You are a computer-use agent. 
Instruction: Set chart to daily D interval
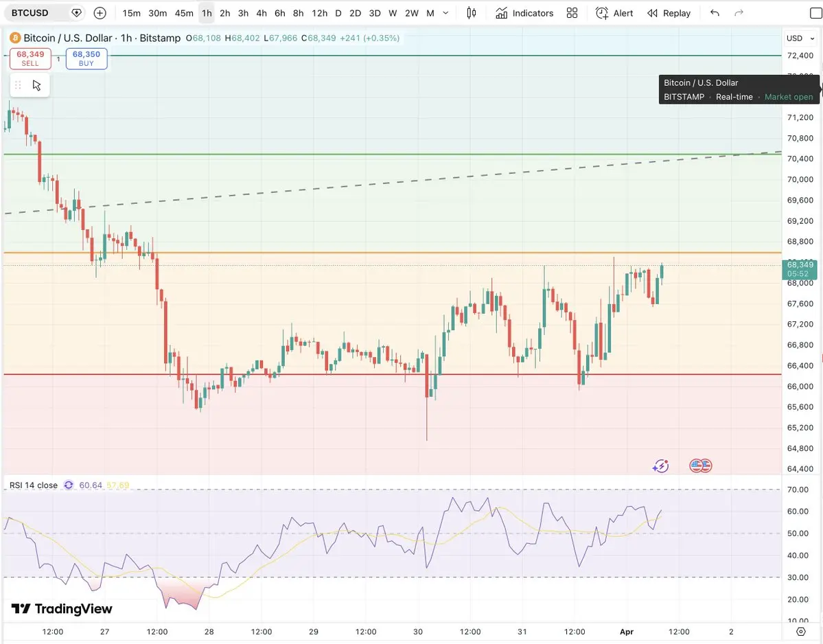click(x=338, y=13)
